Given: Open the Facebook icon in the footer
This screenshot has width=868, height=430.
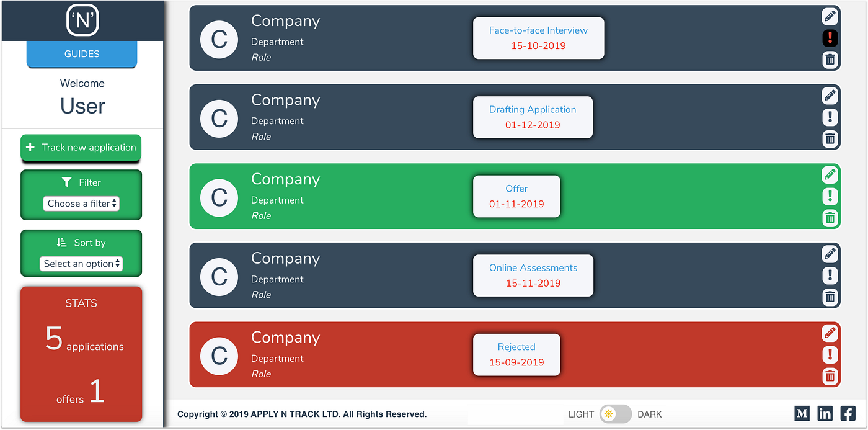Looking at the screenshot, I should tap(847, 413).
